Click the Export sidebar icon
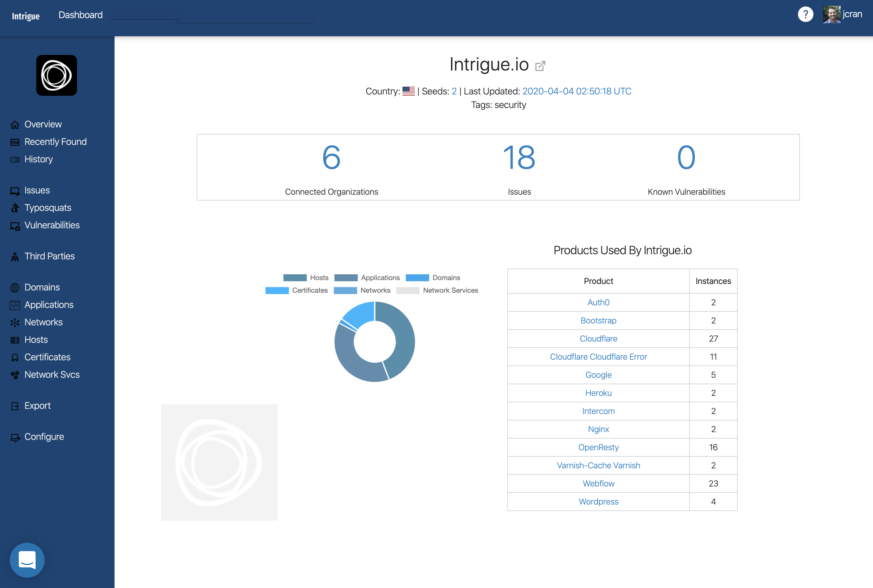Screen dimensions: 873x588 pyautogui.click(x=15, y=406)
